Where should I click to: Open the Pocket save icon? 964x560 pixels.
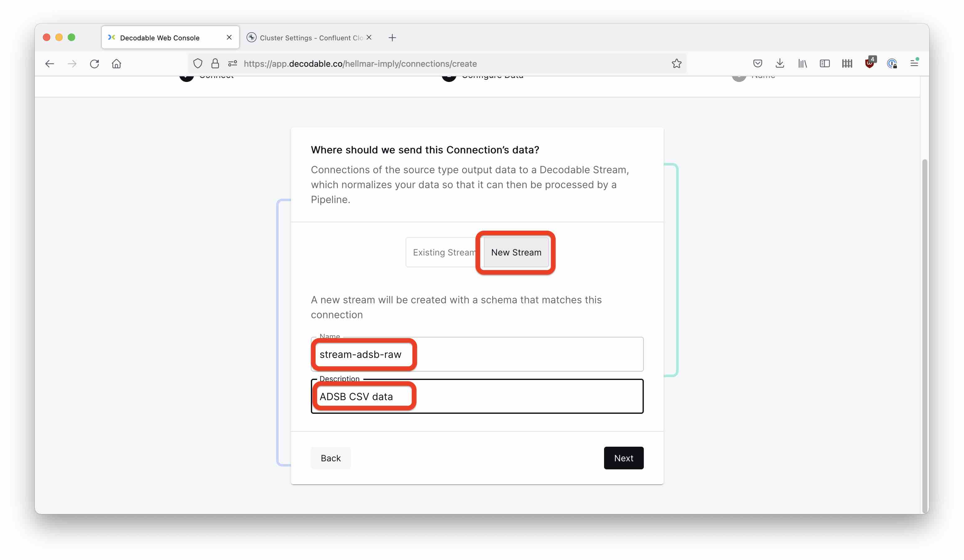(x=757, y=64)
